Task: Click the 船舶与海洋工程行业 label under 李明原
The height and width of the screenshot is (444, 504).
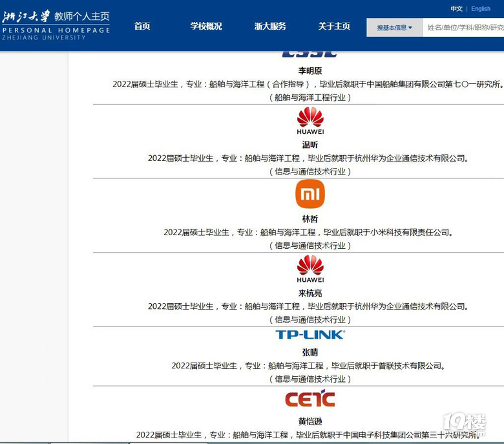Action: pos(310,98)
